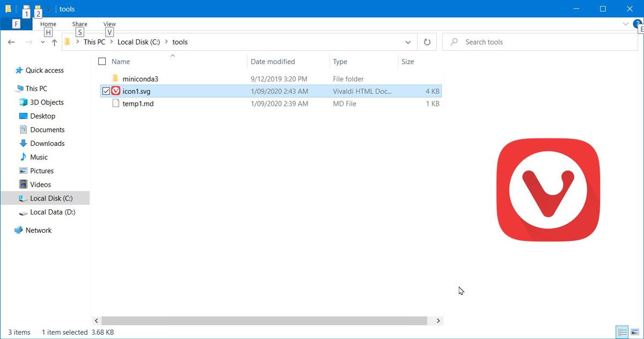
Task: Expand the ribbon with chevron
Action: point(625,24)
